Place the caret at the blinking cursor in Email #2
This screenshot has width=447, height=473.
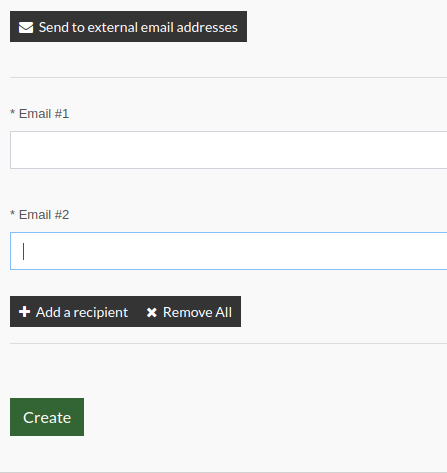pos(23,251)
